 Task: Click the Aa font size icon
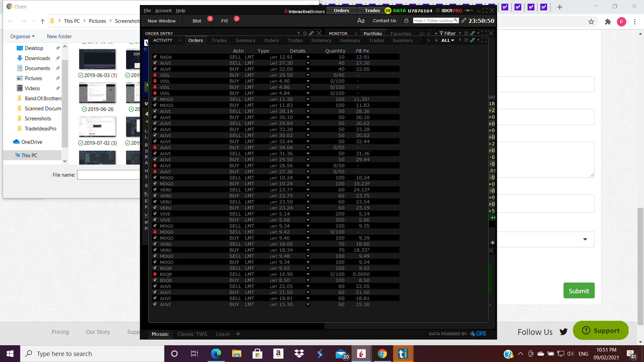click(x=361, y=21)
